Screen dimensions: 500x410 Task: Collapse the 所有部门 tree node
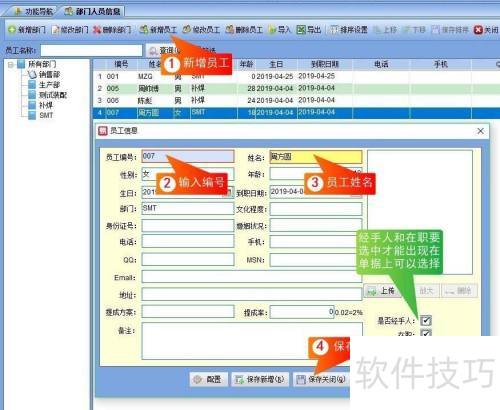(11, 64)
